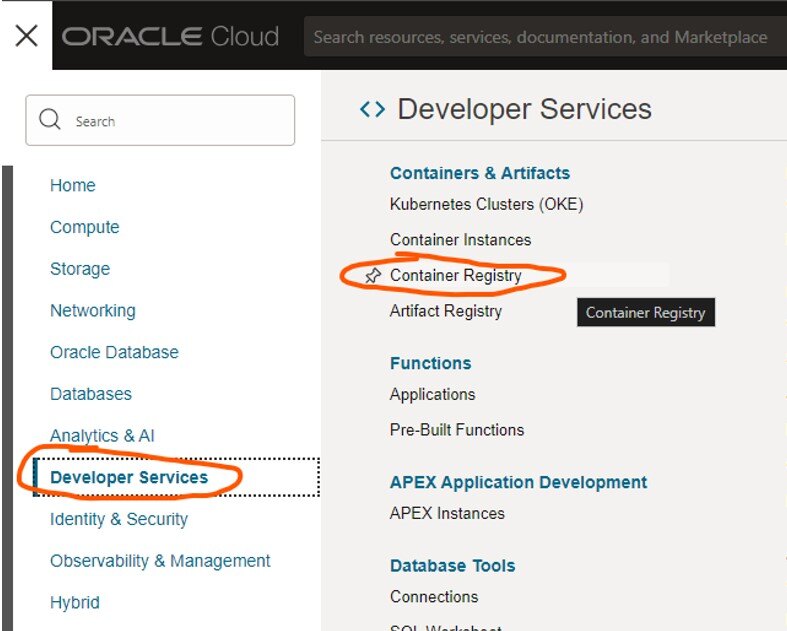
Task: Open the Containers & Artifacts heading link
Action: [x=480, y=173]
